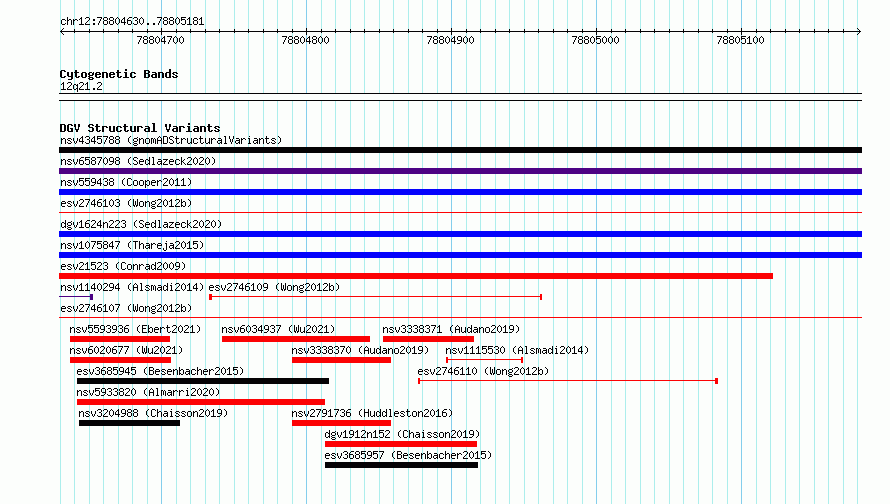Click ruler position 78804900
The height and width of the screenshot is (504, 890).
click(x=450, y=40)
